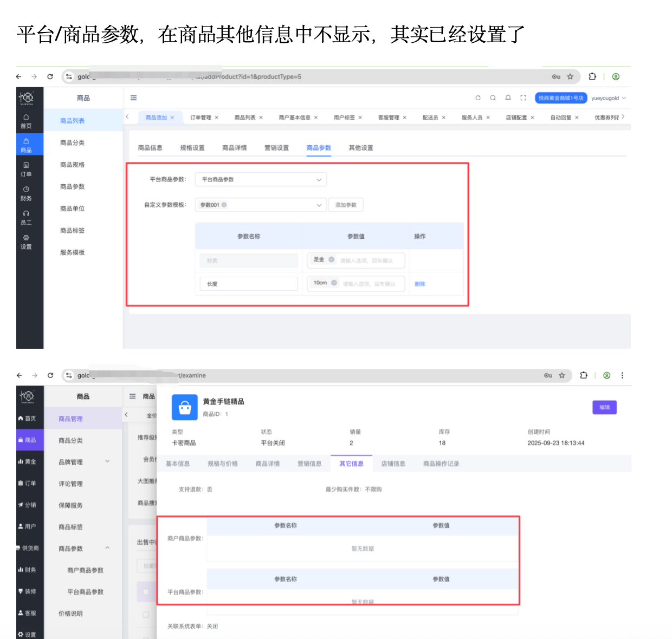The image size is (672, 639).
Task: Close the 商品添加 page tab
Action: pyautogui.click(x=172, y=118)
